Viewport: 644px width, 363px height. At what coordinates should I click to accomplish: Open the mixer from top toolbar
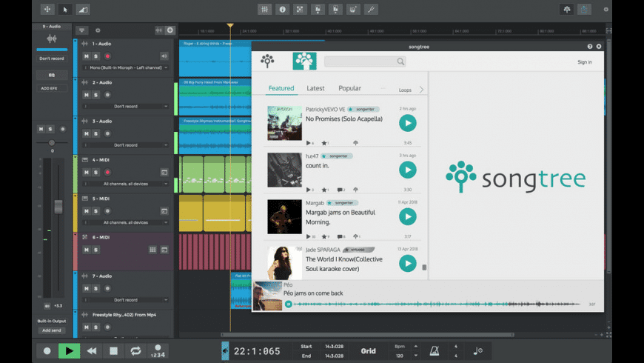[264, 10]
